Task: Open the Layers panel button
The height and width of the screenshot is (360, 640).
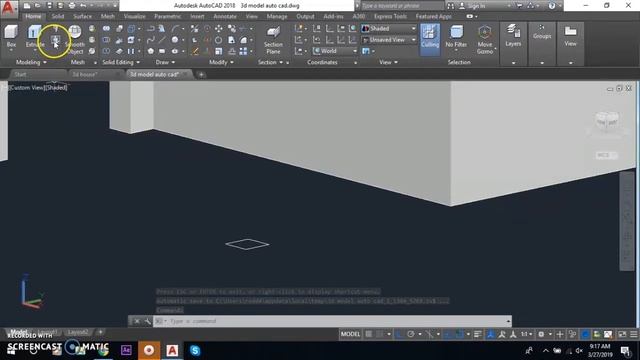Action: [513, 36]
